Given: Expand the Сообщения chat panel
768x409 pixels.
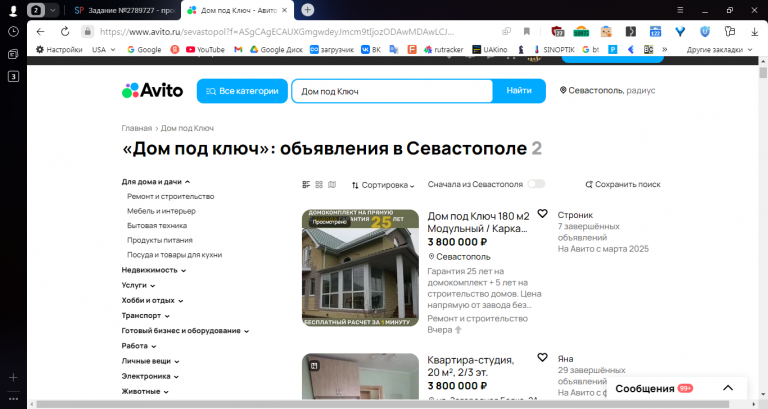Looking at the screenshot, I should coord(728,388).
